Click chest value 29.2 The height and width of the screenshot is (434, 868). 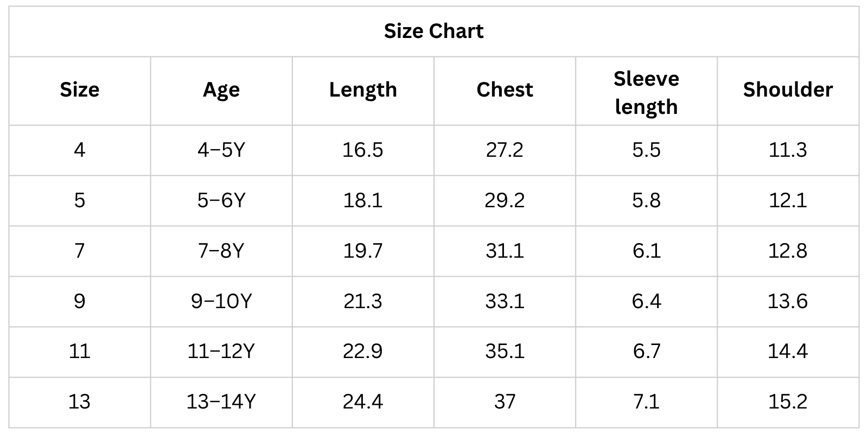(505, 201)
